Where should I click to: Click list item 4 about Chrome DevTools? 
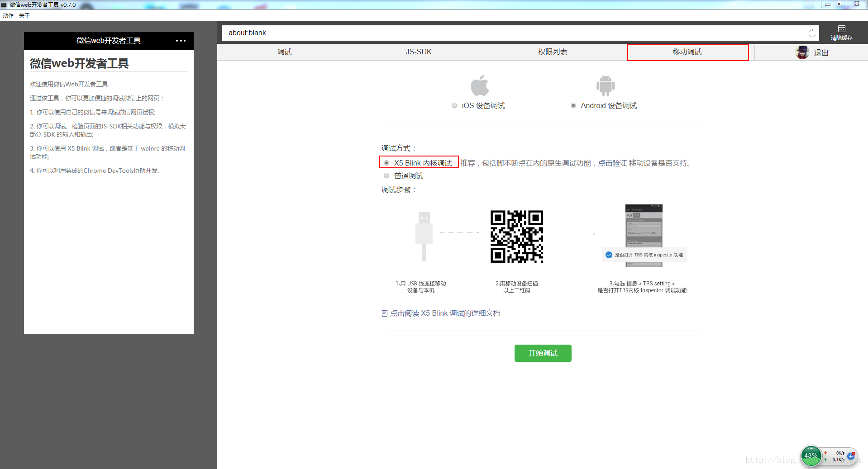pos(96,171)
